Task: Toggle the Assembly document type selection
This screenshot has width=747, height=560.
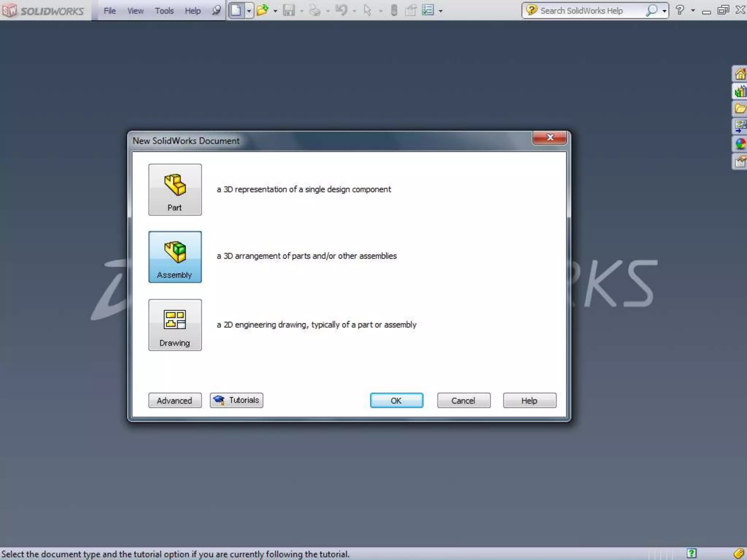Action: tap(175, 257)
